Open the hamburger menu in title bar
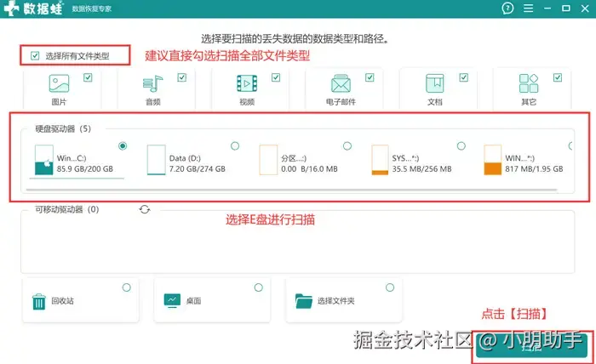Viewport: 596px width, 364px height. coord(528,8)
